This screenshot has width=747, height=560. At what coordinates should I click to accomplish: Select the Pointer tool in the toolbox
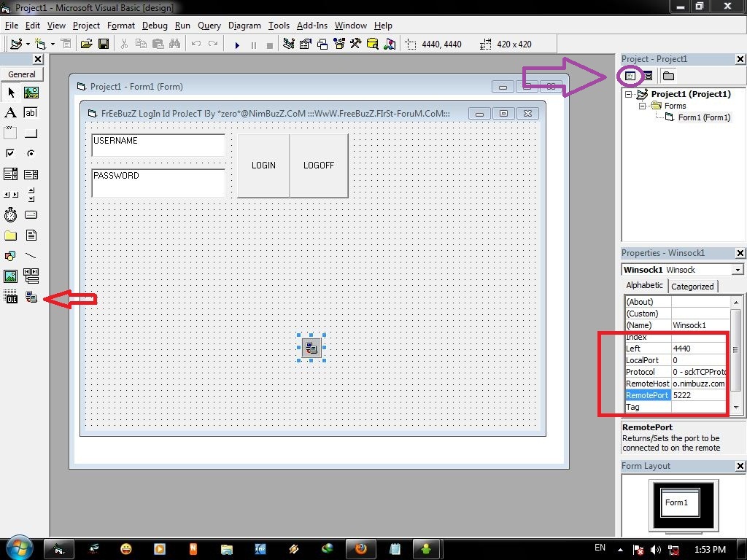pyautogui.click(x=11, y=93)
